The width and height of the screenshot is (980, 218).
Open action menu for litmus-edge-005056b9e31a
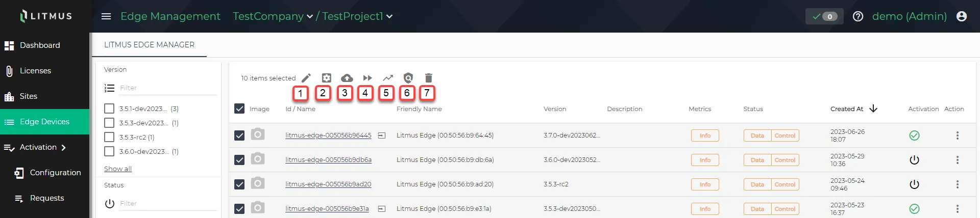click(x=958, y=209)
